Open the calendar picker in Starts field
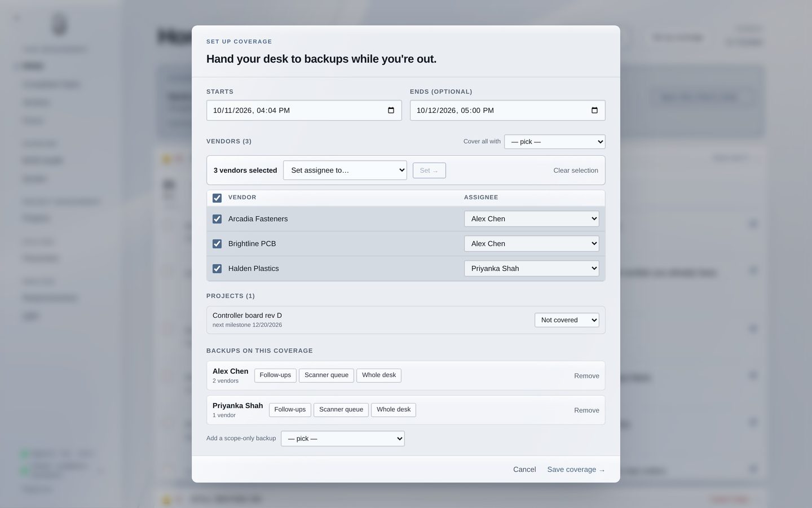 (x=391, y=110)
